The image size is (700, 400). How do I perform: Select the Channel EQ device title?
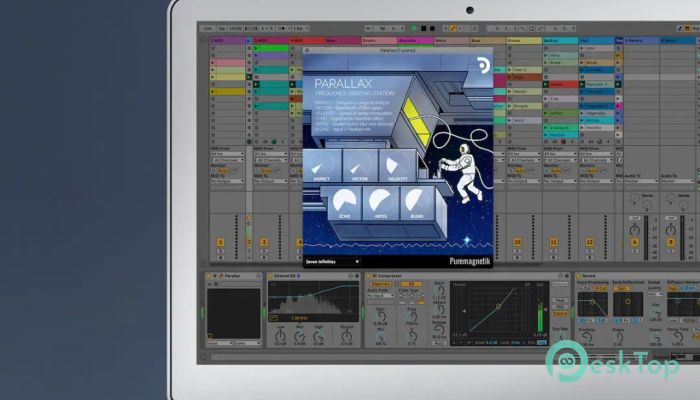click(284, 276)
